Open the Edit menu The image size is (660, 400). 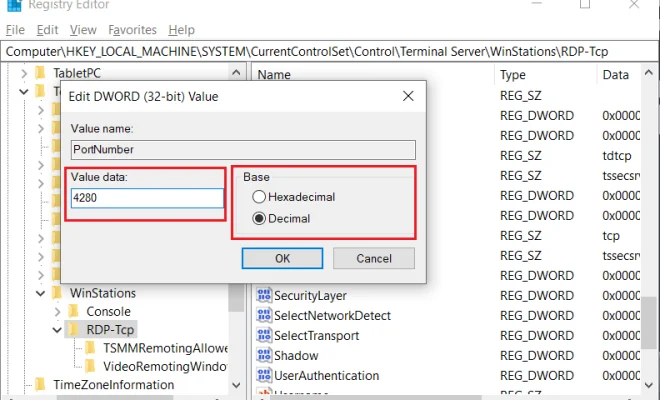(x=47, y=30)
